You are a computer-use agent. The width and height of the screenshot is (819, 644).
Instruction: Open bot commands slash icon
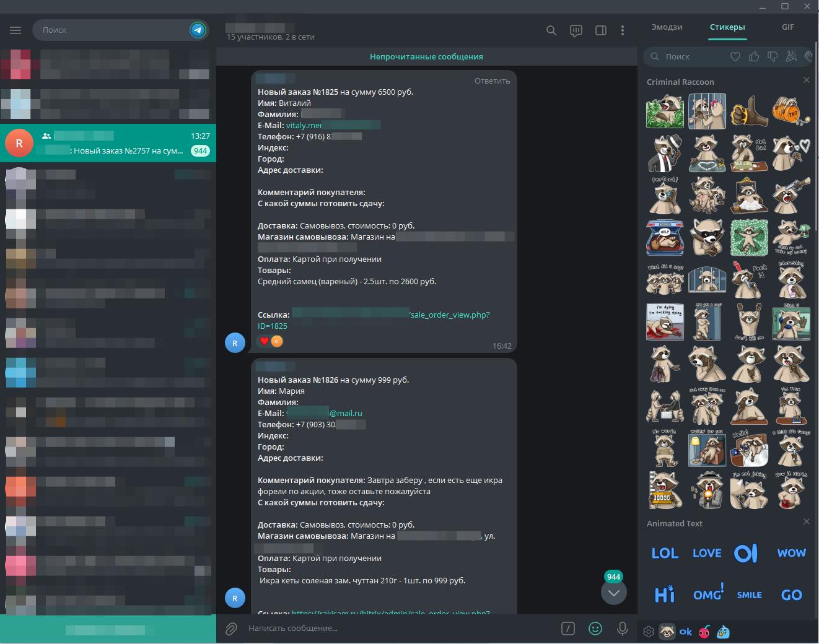point(568,629)
